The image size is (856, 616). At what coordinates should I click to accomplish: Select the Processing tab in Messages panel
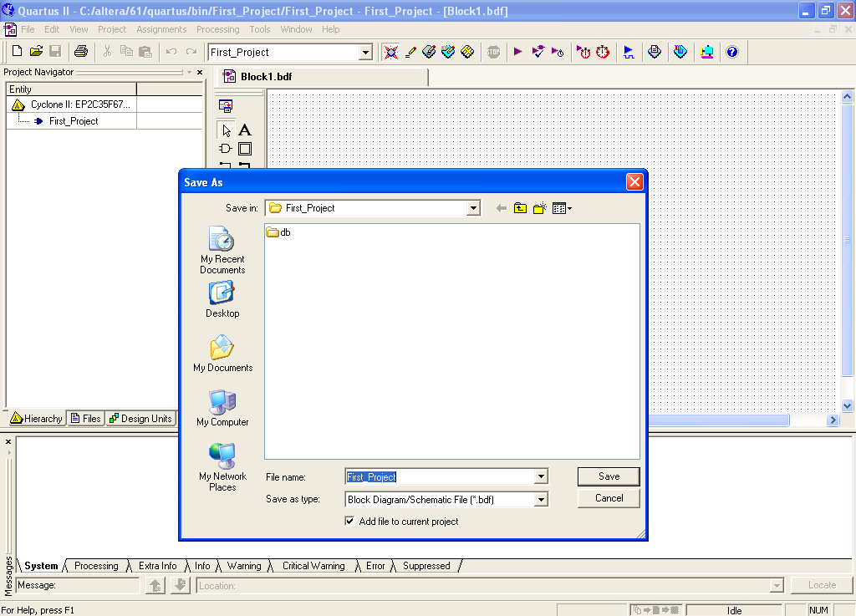coord(96,566)
